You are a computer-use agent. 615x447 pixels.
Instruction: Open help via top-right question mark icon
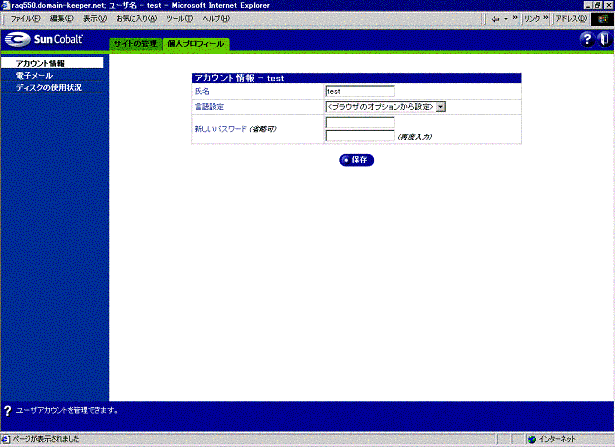pos(586,39)
